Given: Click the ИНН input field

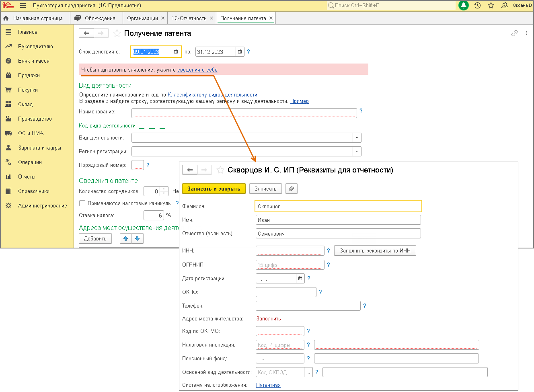Looking at the screenshot, I should 290,250.
